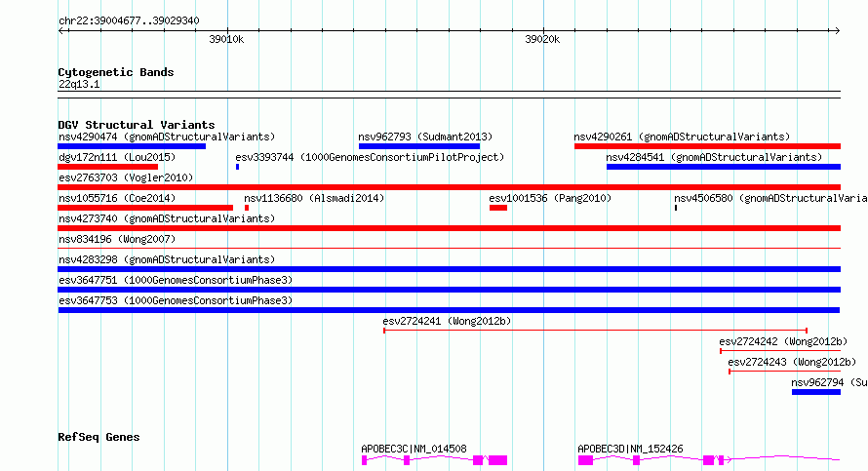Select the nsv4290261 red variant bar
The width and height of the screenshot is (868, 471).
click(707, 146)
